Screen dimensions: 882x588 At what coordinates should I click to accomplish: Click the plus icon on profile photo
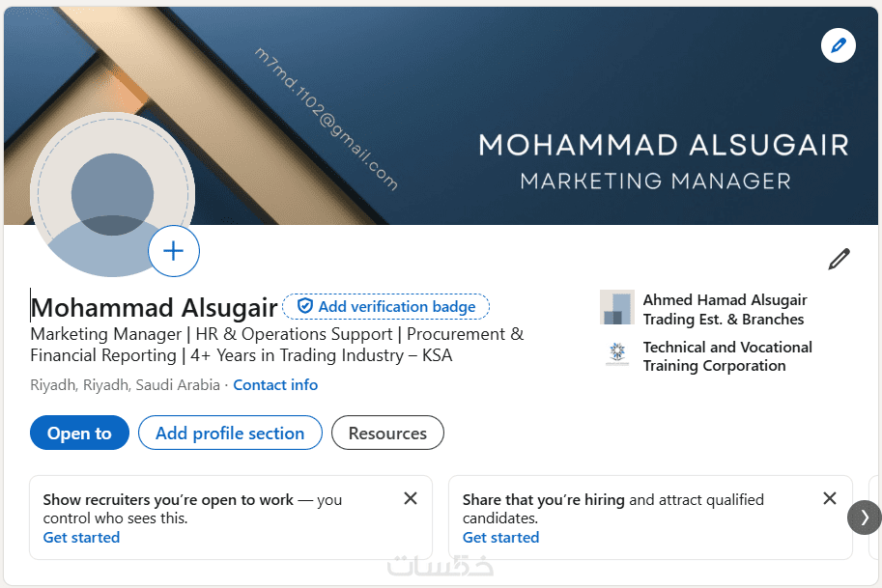pos(174,252)
